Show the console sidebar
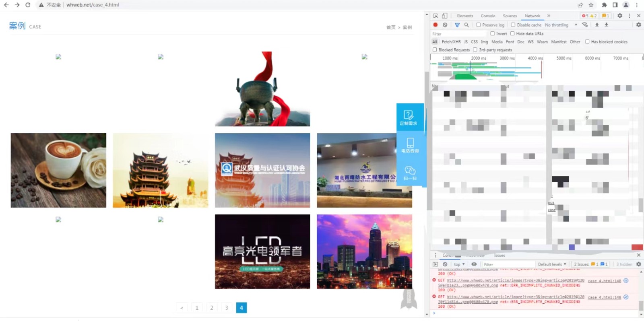This screenshot has width=644, height=321. [x=435, y=264]
